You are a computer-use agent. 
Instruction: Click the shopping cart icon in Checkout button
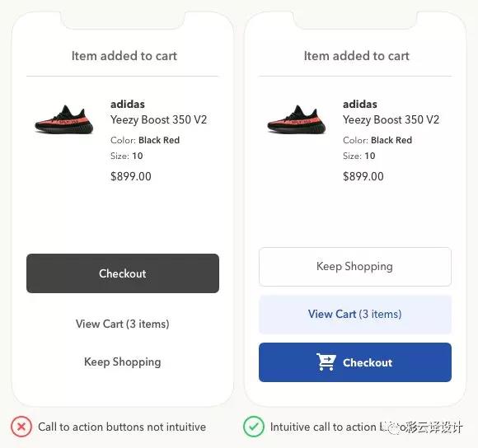tap(326, 362)
